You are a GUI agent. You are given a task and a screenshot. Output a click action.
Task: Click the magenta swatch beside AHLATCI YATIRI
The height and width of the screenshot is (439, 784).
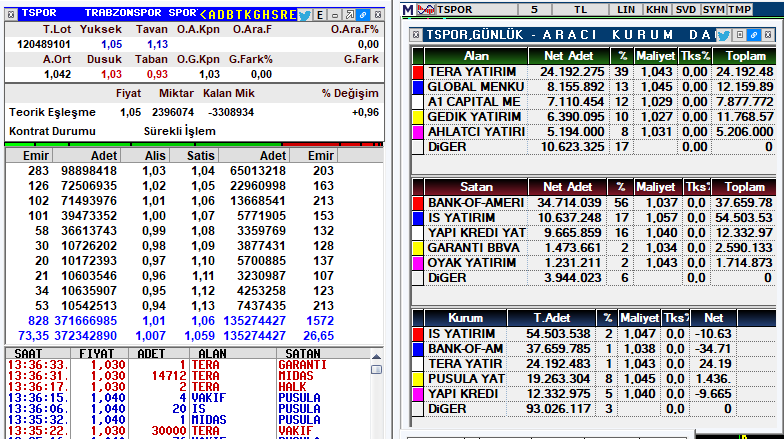[418, 132]
